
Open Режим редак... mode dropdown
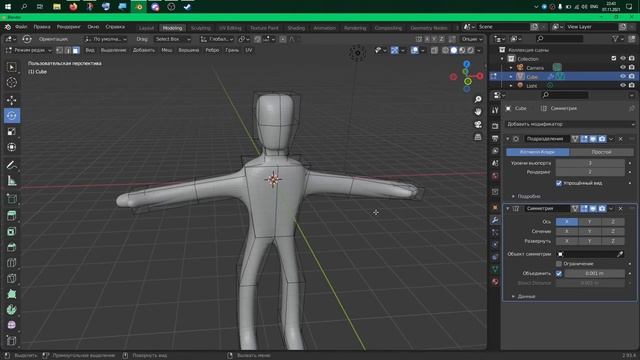29,50
